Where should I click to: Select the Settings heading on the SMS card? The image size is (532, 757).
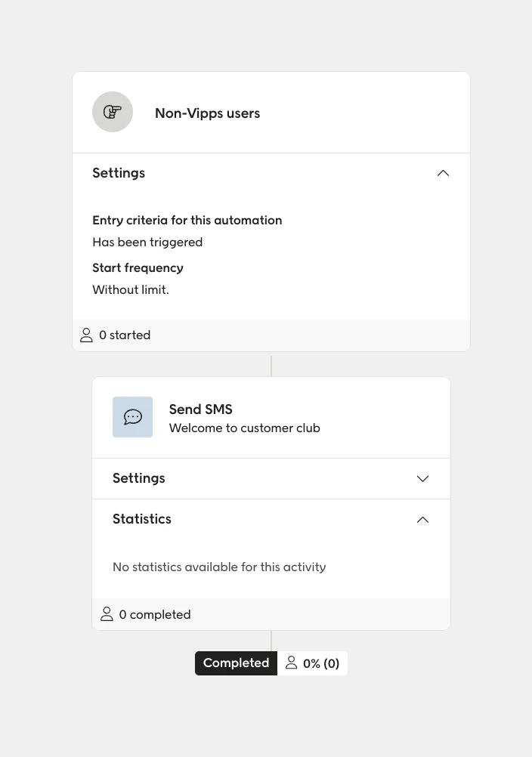tap(138, 478)
